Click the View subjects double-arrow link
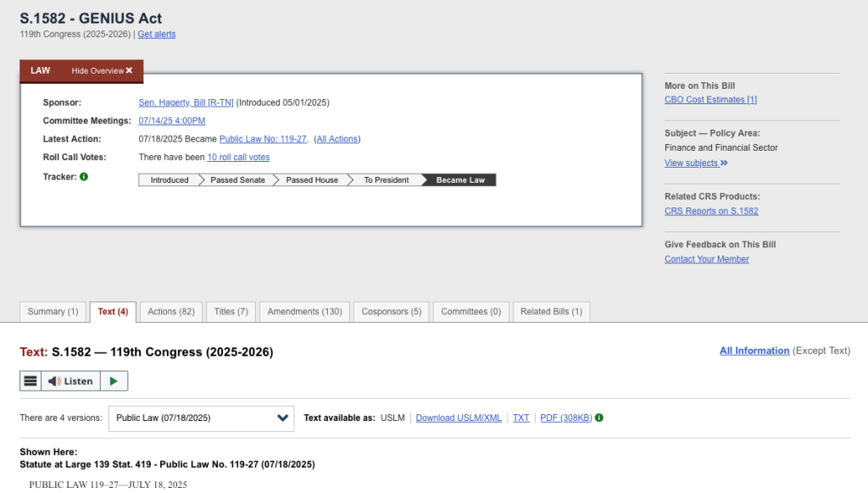This screenshot has width=868, height=493. [x=696, y=163]
